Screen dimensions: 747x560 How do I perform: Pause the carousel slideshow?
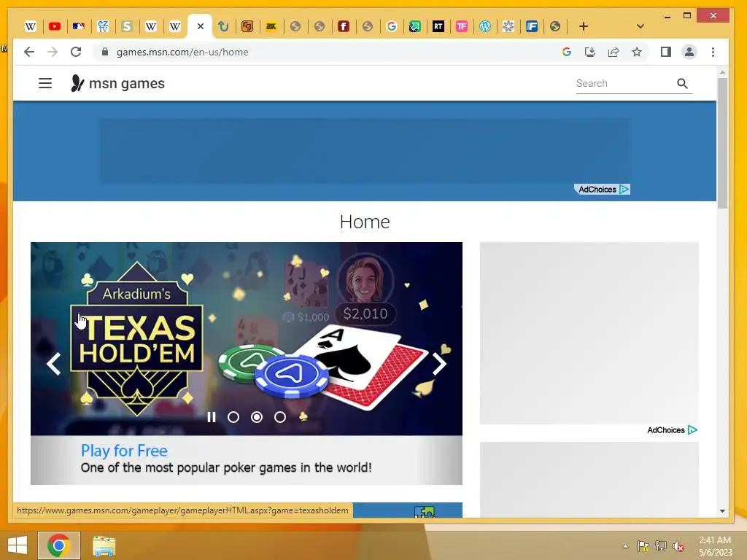click(x=212, y=417)
